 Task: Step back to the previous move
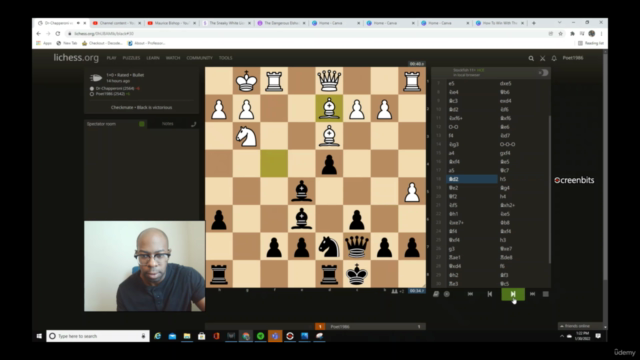pyautogui.click(x=489, y=294)
